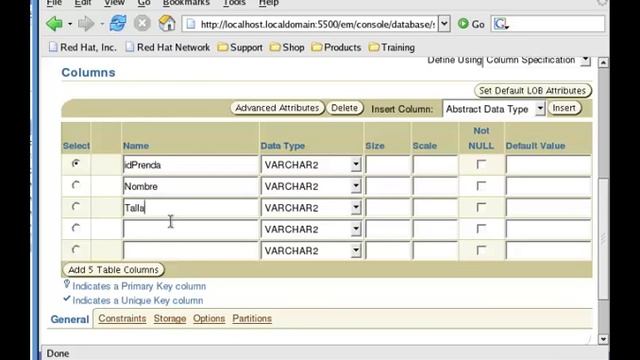The image size is (640, 360).
Task: Click the Advanced Attributes button
Action: point(277,108)
